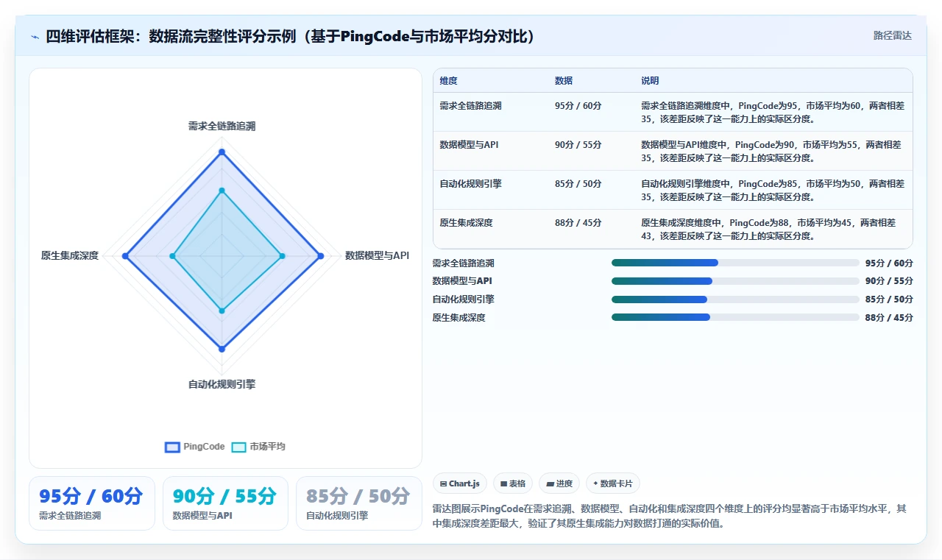Click table value 95分 / 60分

pos(578,106)
